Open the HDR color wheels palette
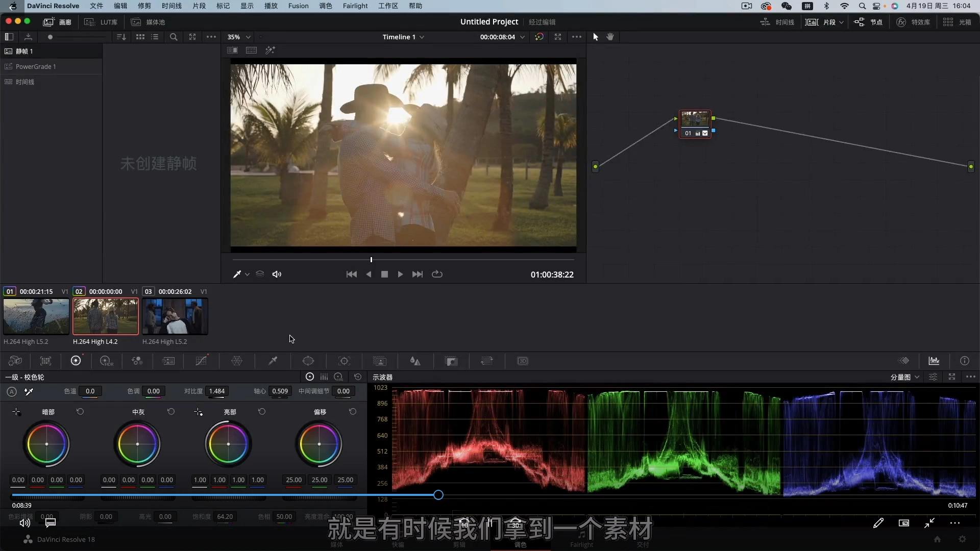Image resolution: width=980 pixels, height=551 pixels. [x=106, y=361]
